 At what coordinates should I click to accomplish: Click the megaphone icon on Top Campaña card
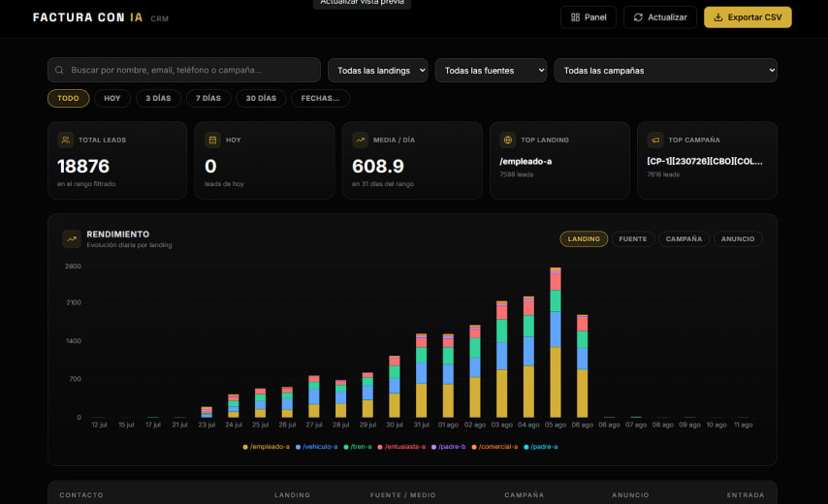coord(655,140)
